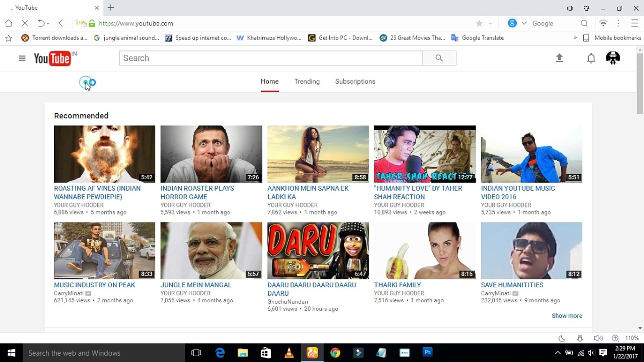This screenshot has width=644, height=362.
Task: Click the YouTube search magnifier icon
Action: click(x=439, y=58)
